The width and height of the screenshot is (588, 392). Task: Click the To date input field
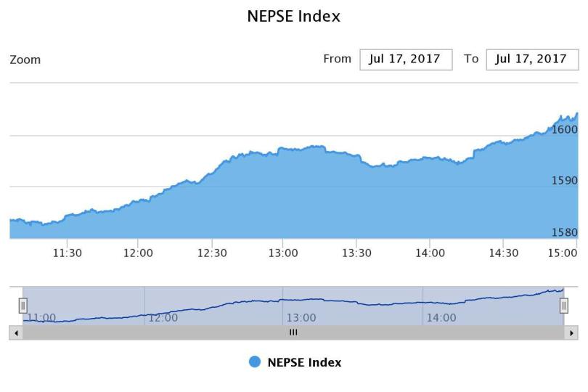[531, 60]
